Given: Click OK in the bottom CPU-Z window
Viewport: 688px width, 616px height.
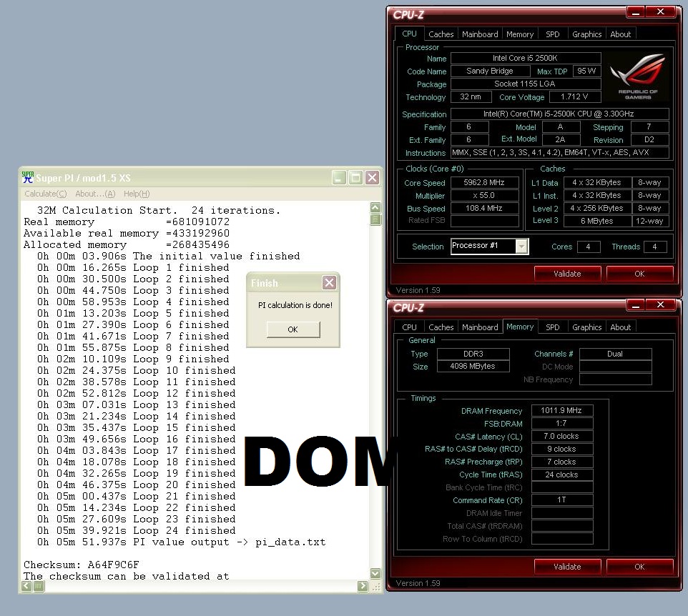Looking at the screenshot, I should point(639,567).
